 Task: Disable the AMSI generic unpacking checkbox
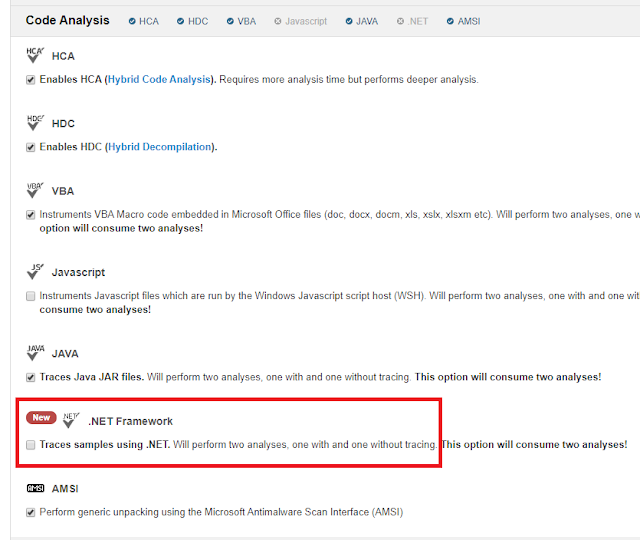[31, 512]
